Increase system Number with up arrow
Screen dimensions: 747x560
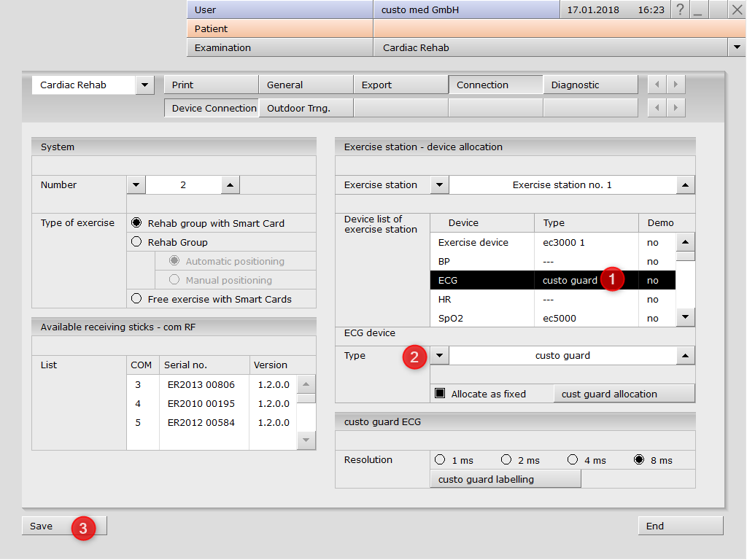pos(230,184)
